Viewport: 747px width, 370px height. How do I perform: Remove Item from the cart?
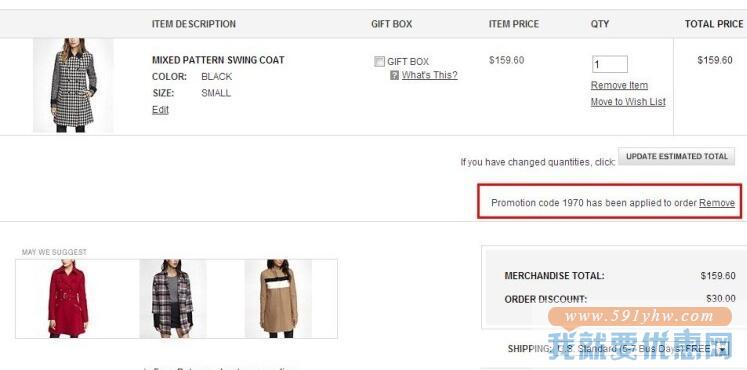click(619, 85)
